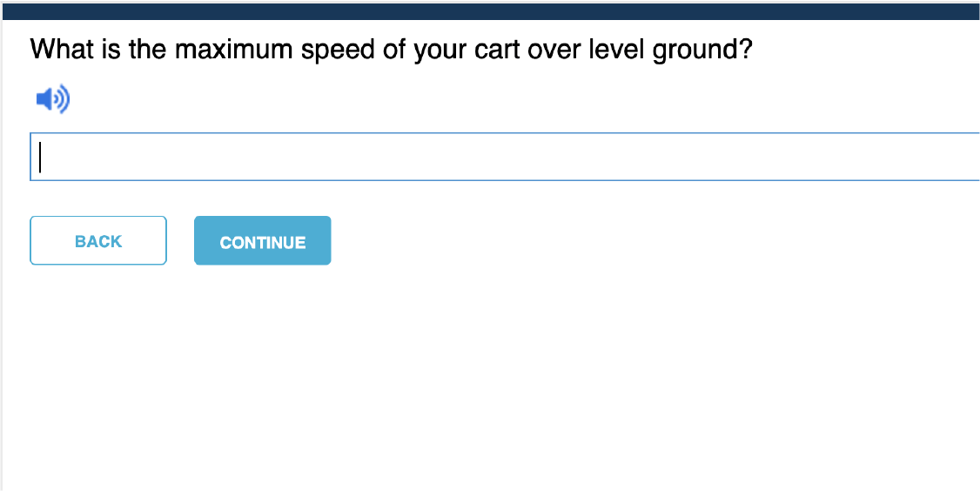The image size is (980, 491).
Task: Place the cursor in the cart speed input
Action: pyautogui.click(x=505, y=157)
